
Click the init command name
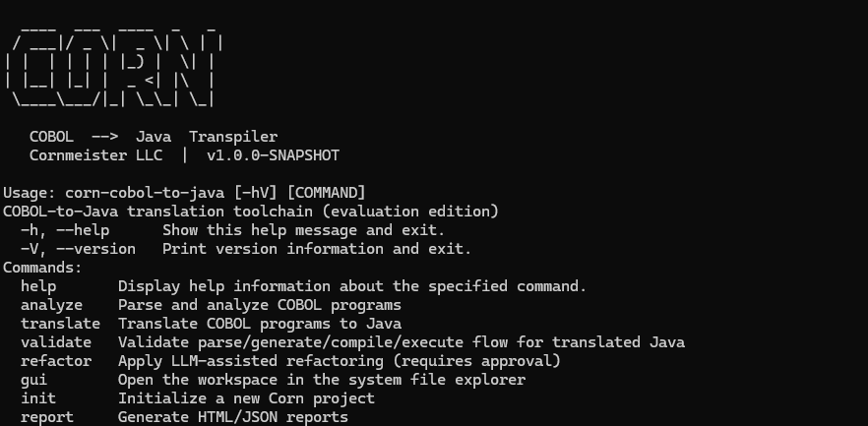pyautogui.click(x=38, y=398)
